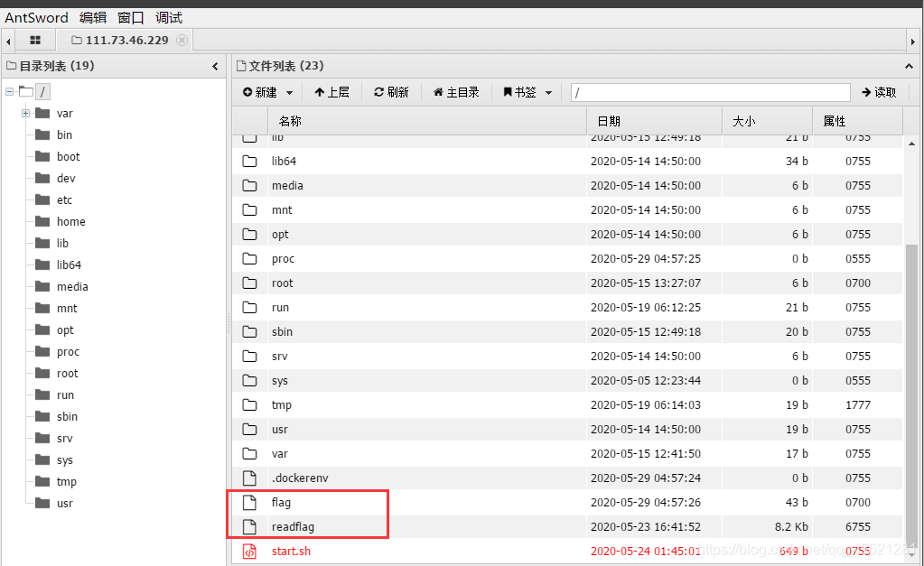Click the mnt folder icon in file list

pyautogui.click(x=250, y=209)
